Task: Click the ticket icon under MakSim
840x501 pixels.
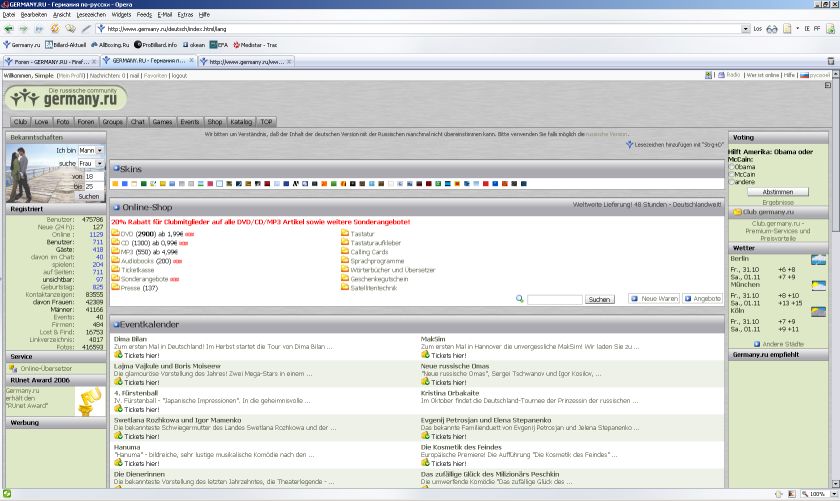Action: pos(425,355)
